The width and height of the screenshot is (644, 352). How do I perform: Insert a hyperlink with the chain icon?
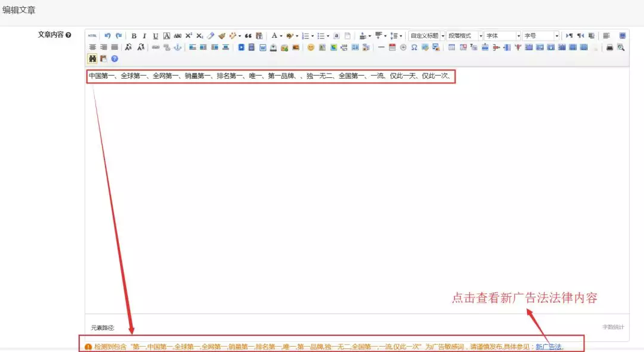(x=155, y=47)
